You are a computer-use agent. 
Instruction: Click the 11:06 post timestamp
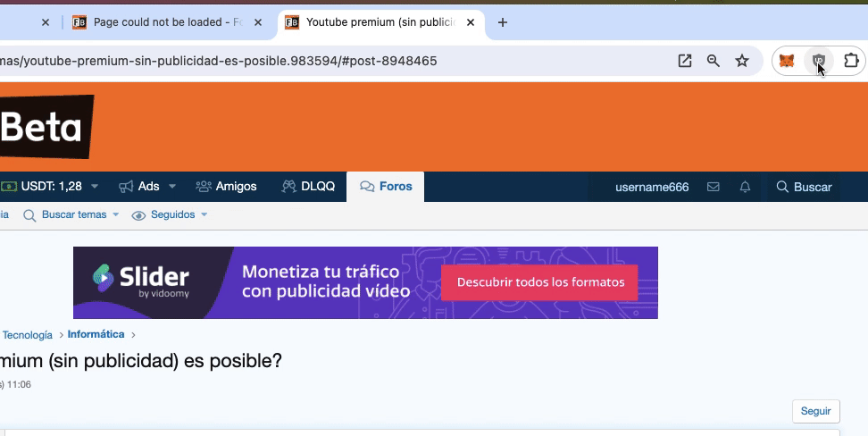pos(19,384)
